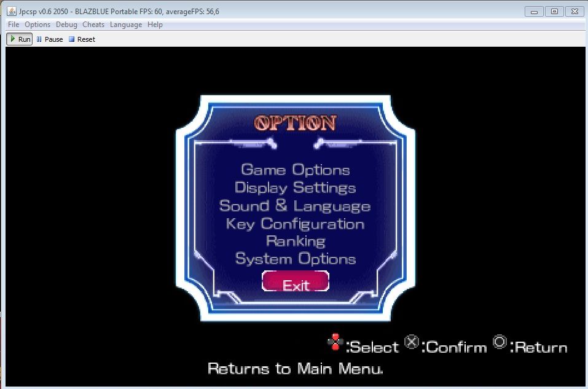Reset the emulator
The width and height of the screenshot is (588, 389).
(x=82, y=39)
